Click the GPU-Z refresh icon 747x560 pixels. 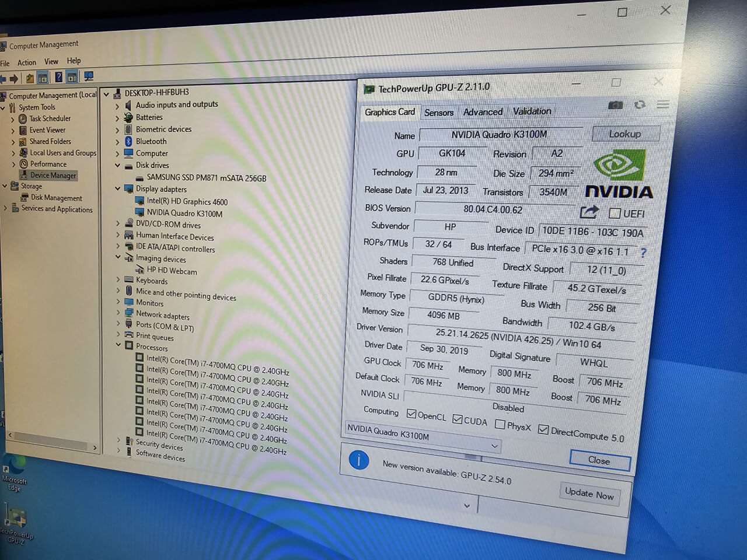pyautogui.click(x=640, y=105)
